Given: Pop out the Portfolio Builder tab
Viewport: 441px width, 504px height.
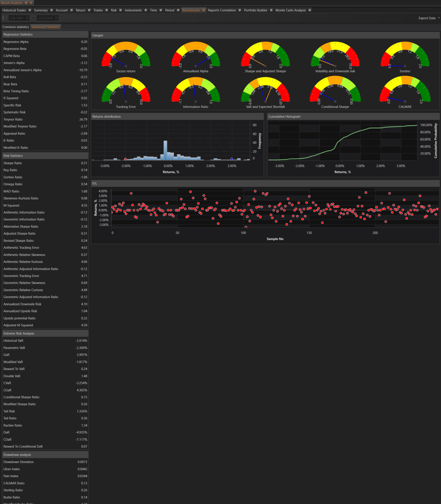Looking at the screenshot, I should [x=271, y=10].
